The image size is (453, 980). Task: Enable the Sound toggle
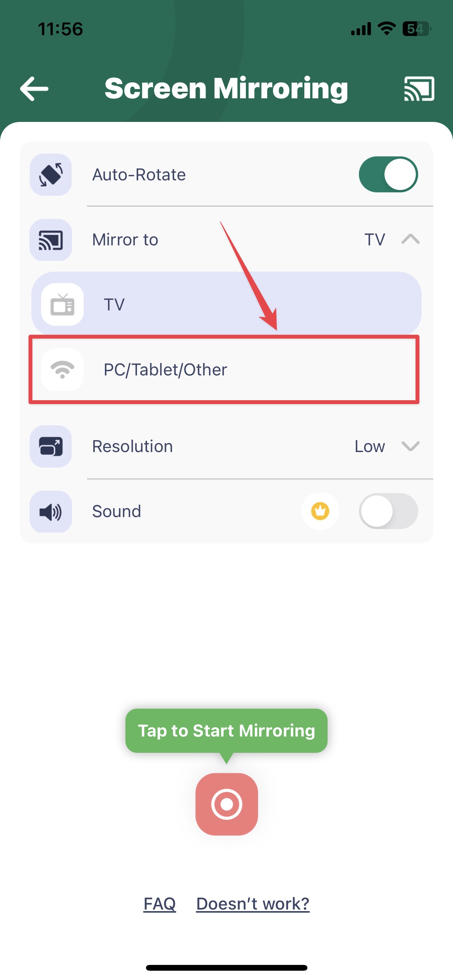pos(388,511)
